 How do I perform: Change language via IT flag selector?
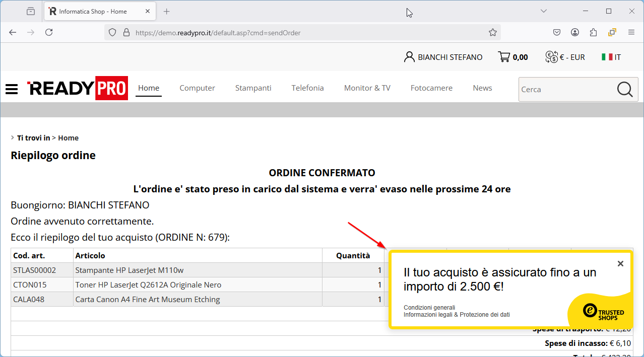(611, 57)
